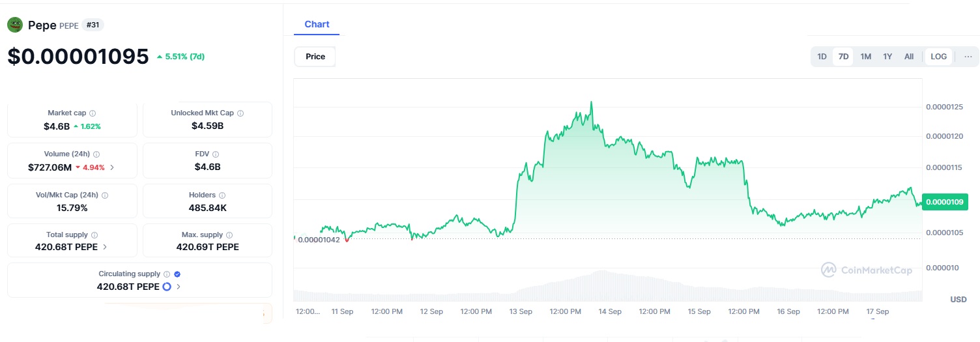The width and height of the screenshot is (980, 342).
Task: Expand Circulating supply details chevron
Action: tap(179, 287)
